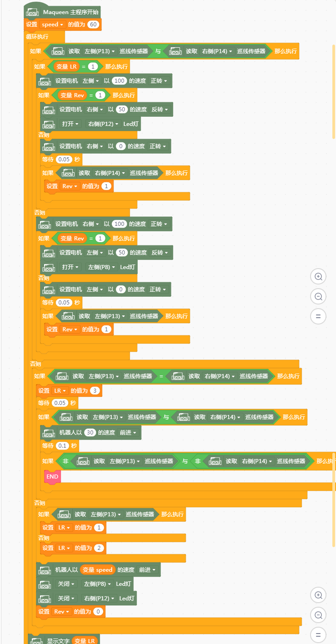Click the robot icon on Maqueen 主程序开始 block
This screenshot has width=336, height=644.
tap(33, 12)
